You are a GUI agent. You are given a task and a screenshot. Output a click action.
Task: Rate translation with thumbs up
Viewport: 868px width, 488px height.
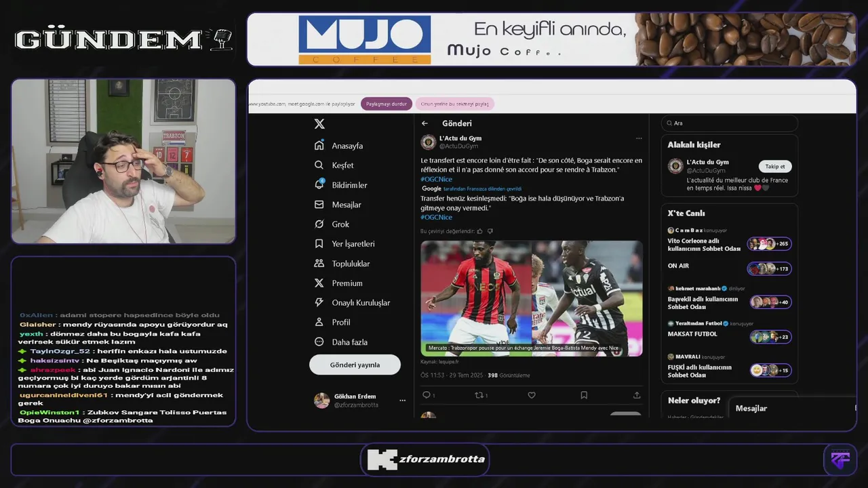480,231
